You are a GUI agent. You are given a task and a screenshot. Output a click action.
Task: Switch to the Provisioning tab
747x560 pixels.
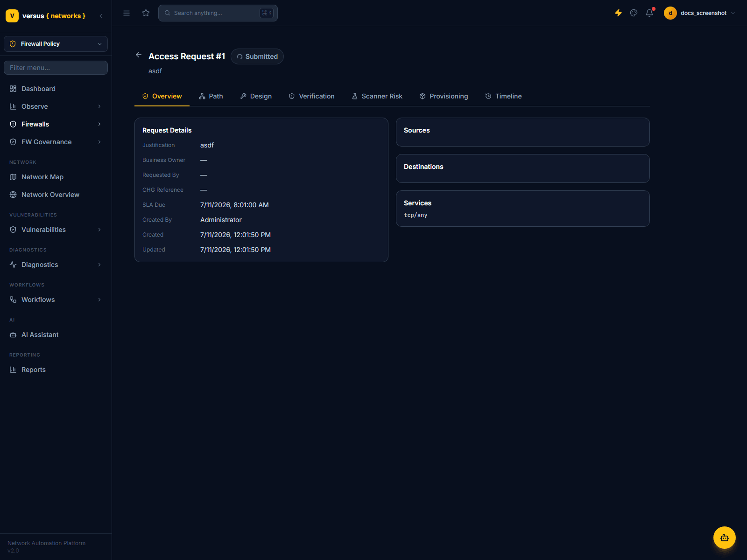pyautogui.click(x=444, y=96)
